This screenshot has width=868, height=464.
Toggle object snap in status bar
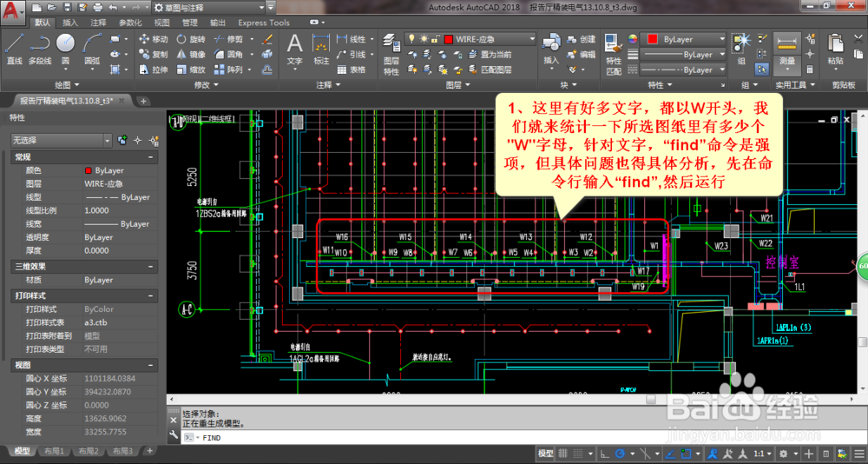(687, 454)
